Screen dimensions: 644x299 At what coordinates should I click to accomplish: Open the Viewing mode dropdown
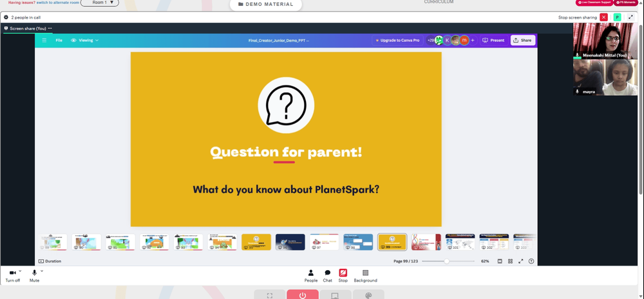click(x=84, y=41)
